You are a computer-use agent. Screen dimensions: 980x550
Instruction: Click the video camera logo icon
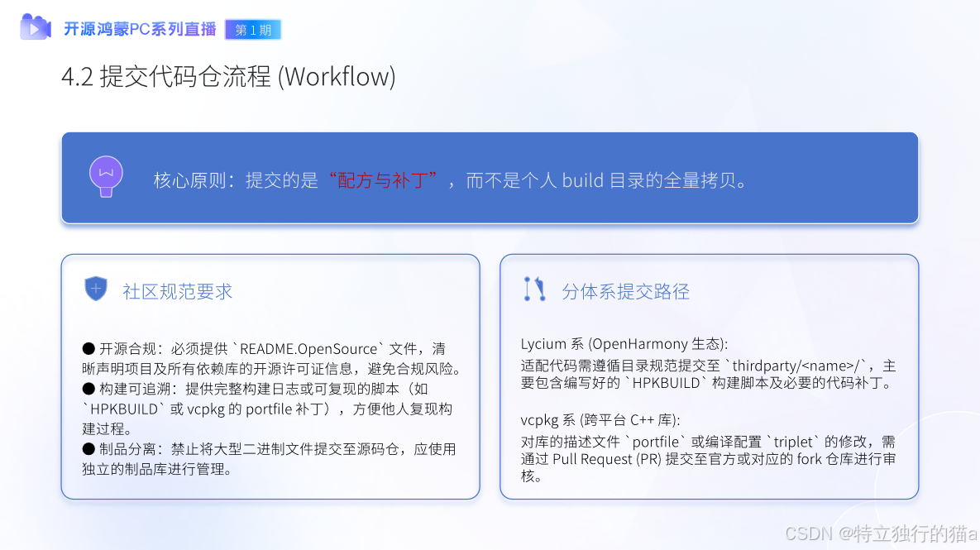(x=35, y=26)
